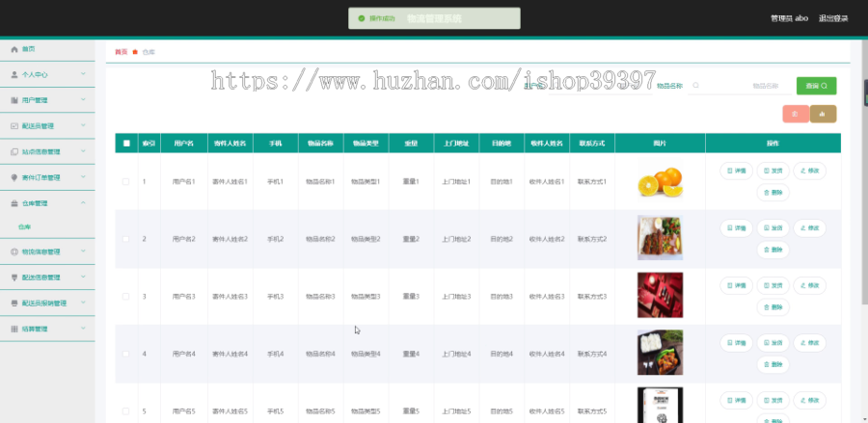Click 删除 for row 用户名4
Viewport: 868px width, 423px height.
click(x=773, y=364)
